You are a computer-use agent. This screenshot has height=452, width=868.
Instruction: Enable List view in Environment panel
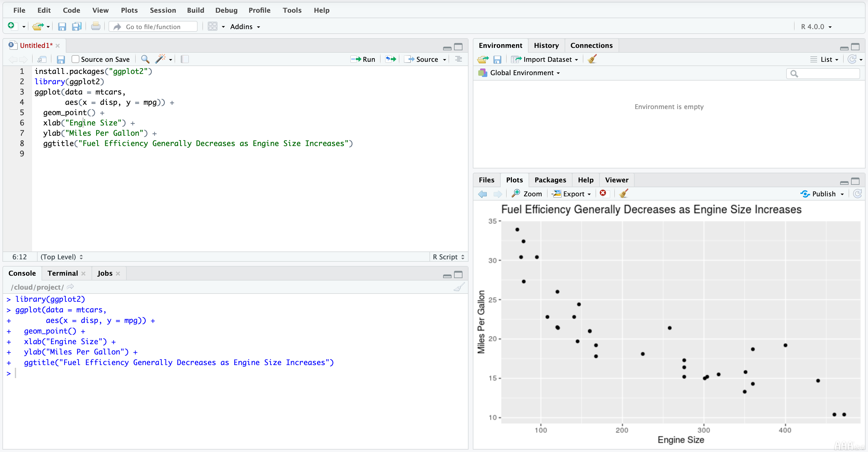pyautogui.click(x=826, y=59)
